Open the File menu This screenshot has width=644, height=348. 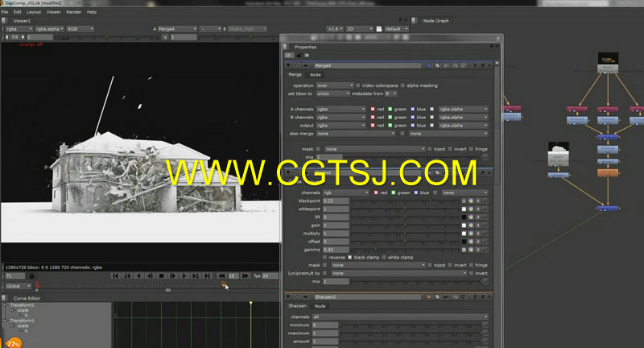[x=5, y=12]
